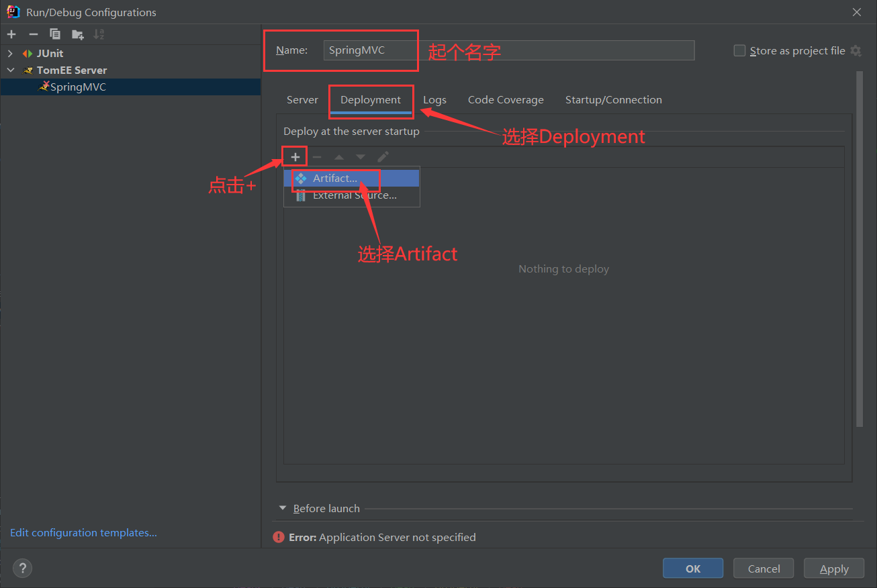The width and height of the screenshot is (877, 588).
Task: Select SpringMVC in the configuration tree
Action: pyautogui.click(x=130, y=87)
